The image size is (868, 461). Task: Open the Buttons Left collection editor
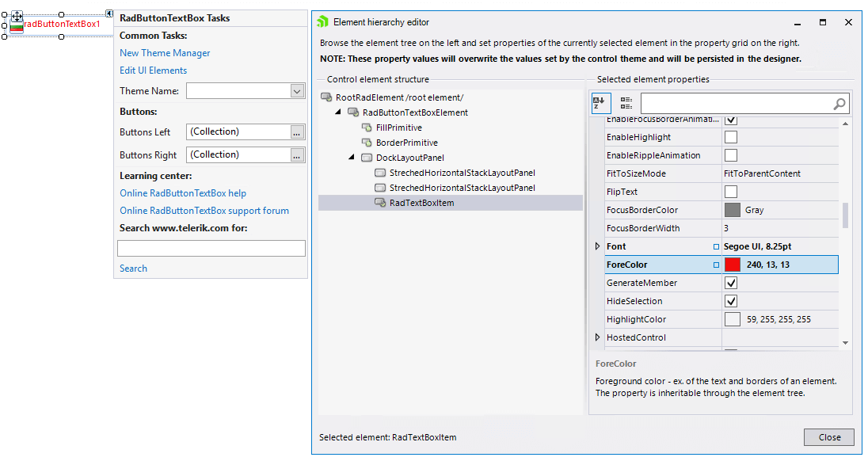[x=297, y=132]
